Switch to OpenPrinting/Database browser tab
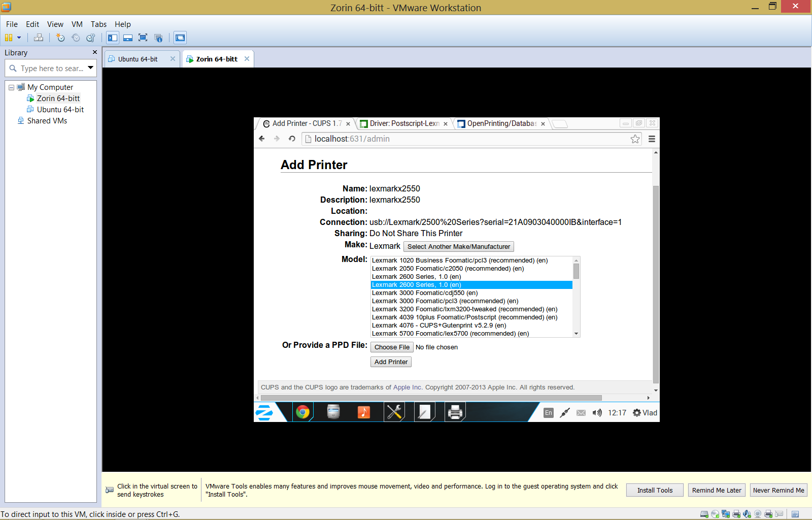This screenshot has width=812, height=520. (501, 123)
